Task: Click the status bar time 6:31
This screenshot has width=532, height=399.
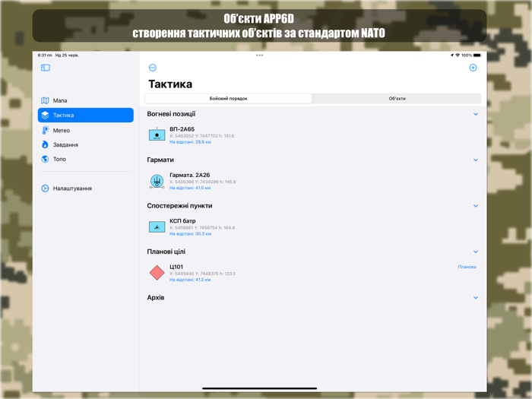Action: pos(45,55)
